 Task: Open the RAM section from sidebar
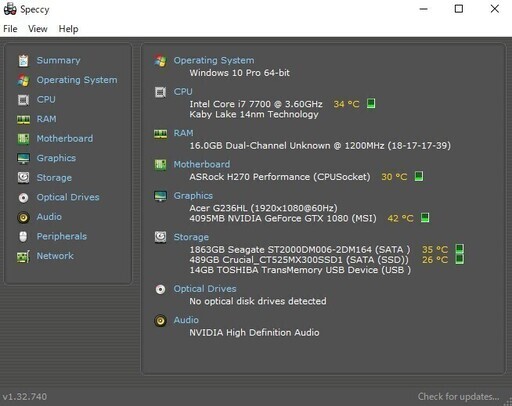click(46, 119)
